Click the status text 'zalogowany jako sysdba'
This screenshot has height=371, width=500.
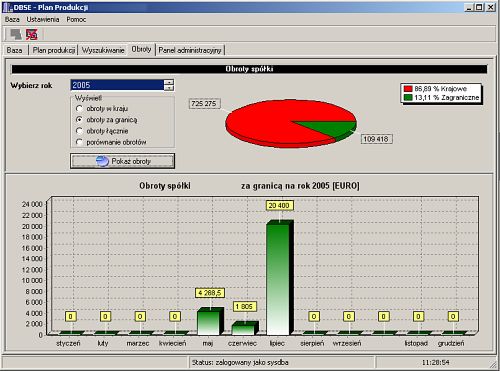[252, 362]
